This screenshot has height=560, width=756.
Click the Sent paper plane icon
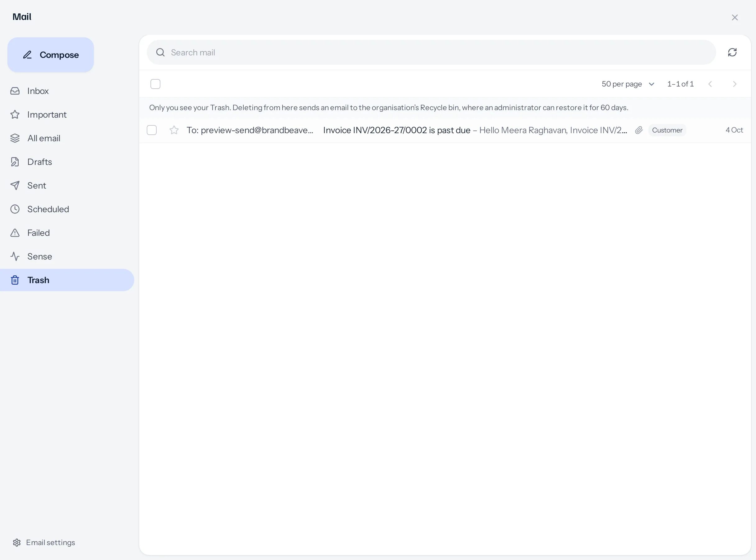tap(15, 185)
